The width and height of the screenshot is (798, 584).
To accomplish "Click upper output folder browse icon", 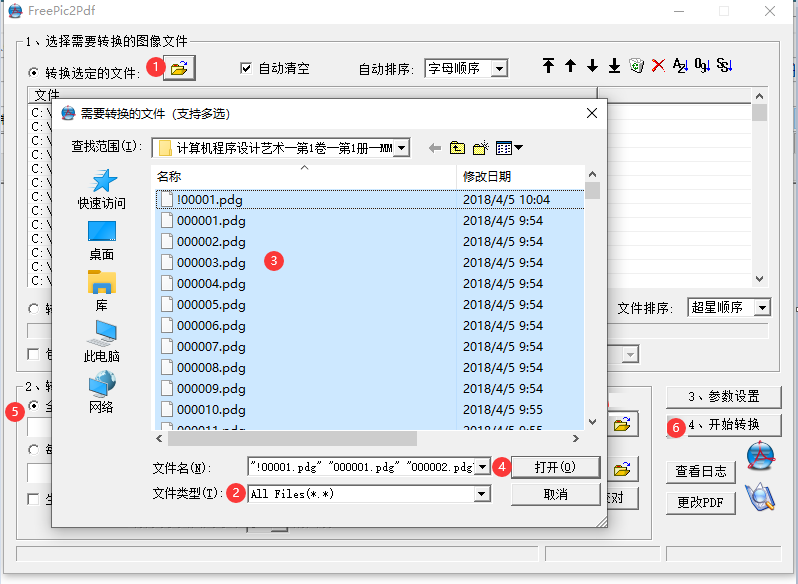I will point(622,424).
